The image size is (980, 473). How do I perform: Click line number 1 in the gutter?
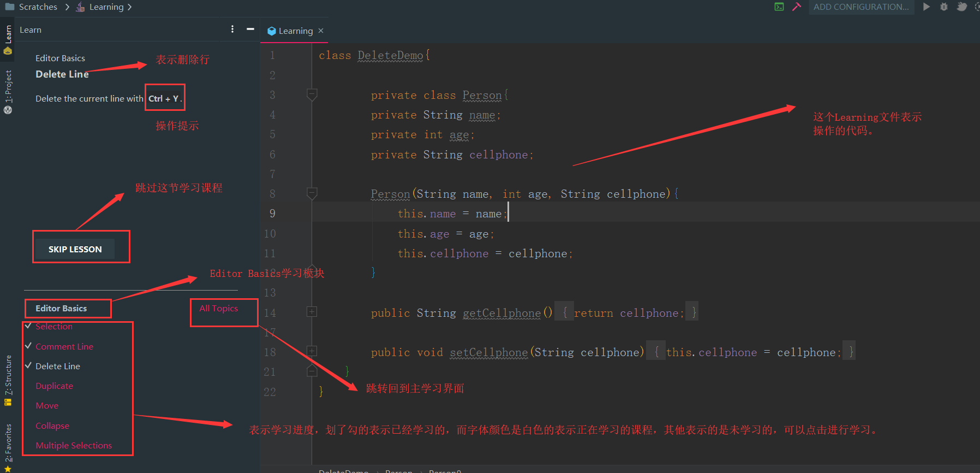272,55
